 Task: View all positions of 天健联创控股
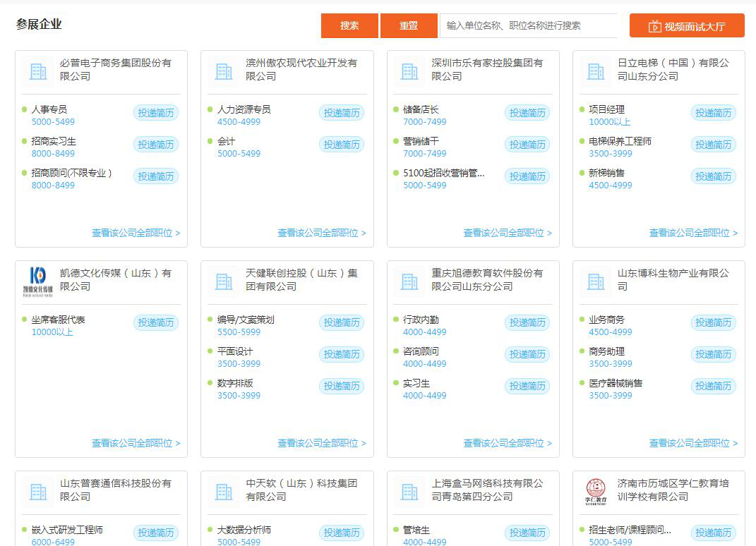pyautogui.click(x=322, y=443)
